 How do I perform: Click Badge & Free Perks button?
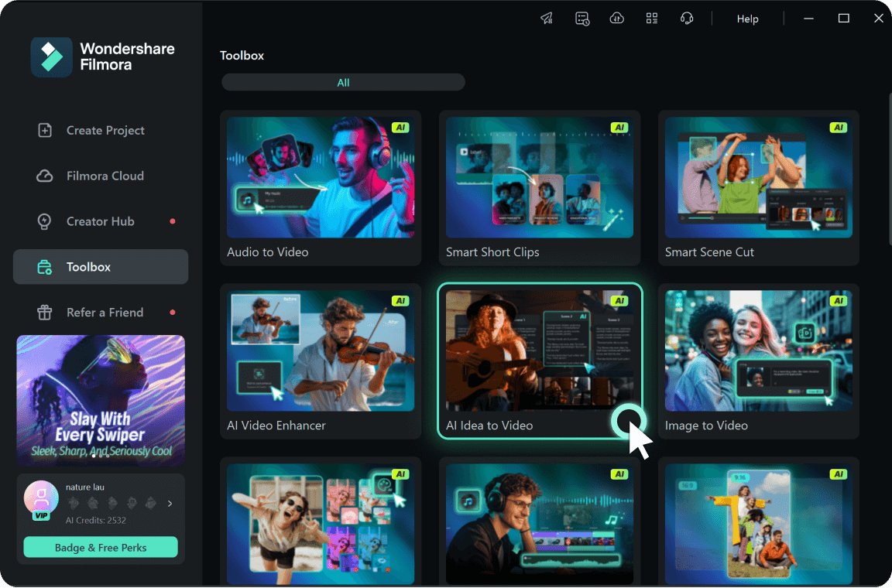[101, 548]
